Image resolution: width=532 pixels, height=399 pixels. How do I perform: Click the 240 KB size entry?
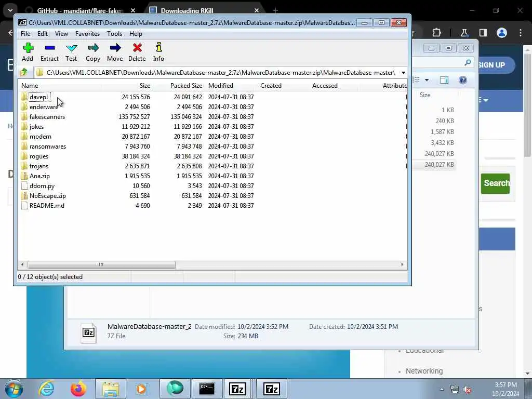point(445,121)
